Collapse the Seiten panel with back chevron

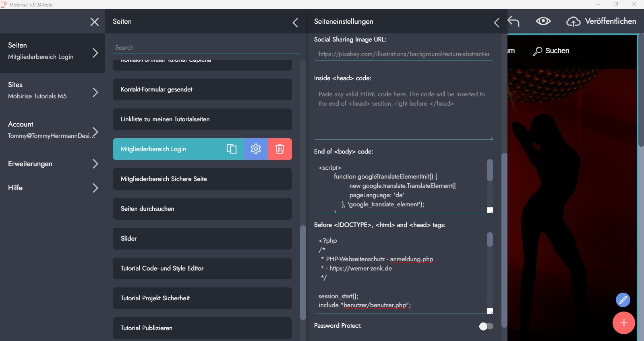point(295,23)
